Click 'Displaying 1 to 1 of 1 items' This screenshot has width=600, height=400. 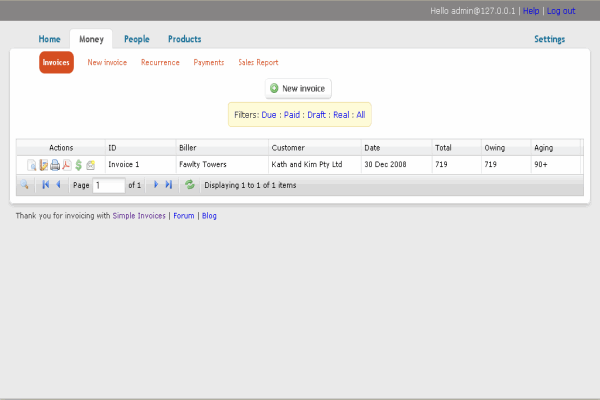coord(250,185)
